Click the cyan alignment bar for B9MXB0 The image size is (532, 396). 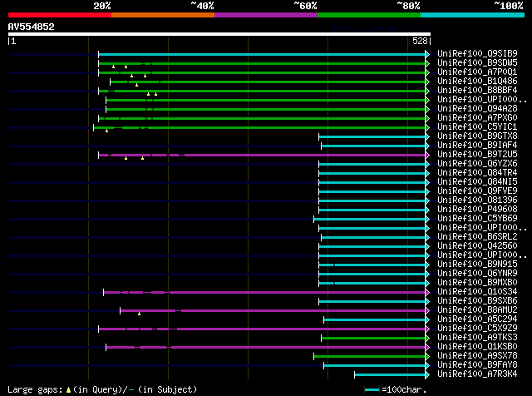click(x=372, y=283)
